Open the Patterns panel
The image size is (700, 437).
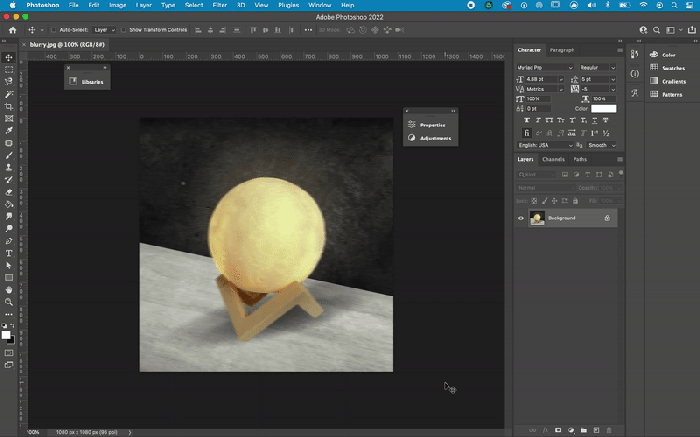click(x=666, y=94)
